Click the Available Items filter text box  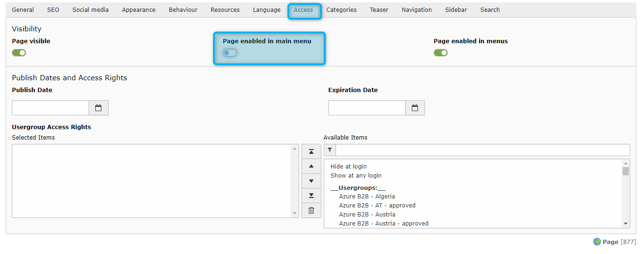point(482,150)
